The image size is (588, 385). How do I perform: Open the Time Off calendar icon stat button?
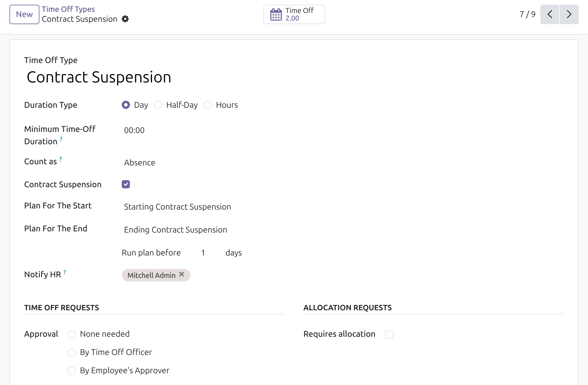click(x=276, y=14)
